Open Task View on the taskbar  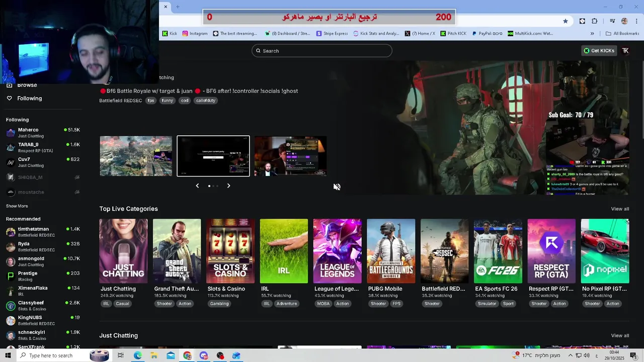click(x=121, y=355)
